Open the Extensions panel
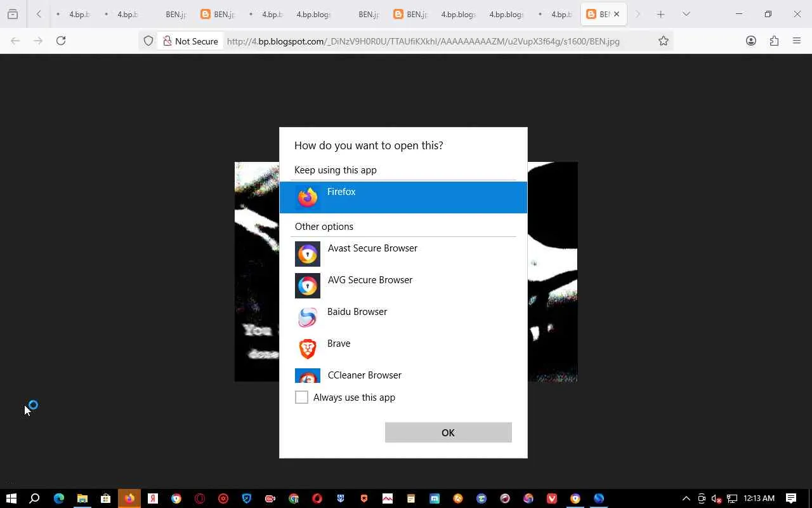The height and width of the screenshot is (508, 812). (774, 41)
